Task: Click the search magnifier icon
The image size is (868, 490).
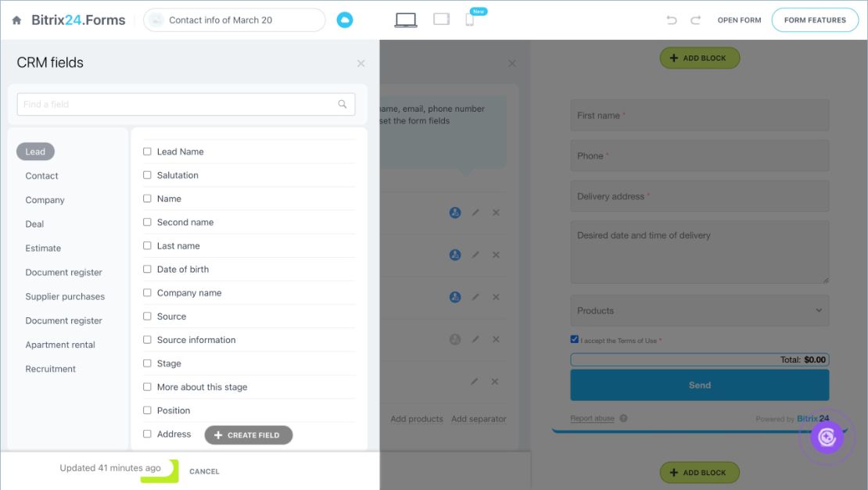Action: 342,104
